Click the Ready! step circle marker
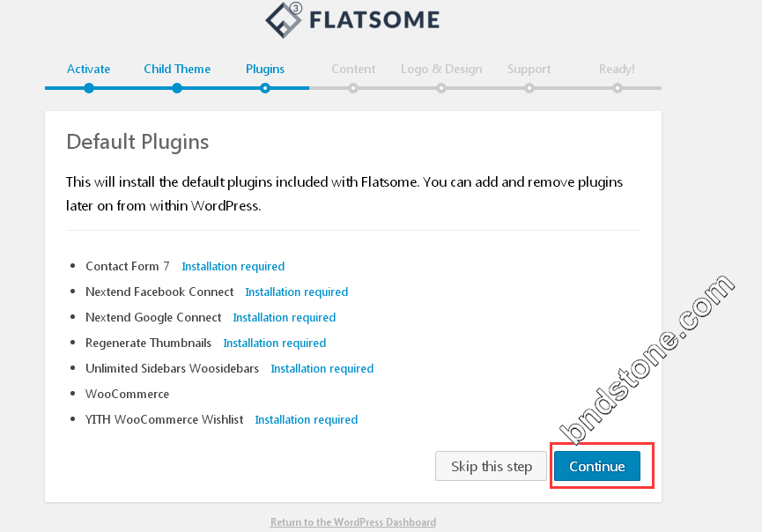 point(618,88)
